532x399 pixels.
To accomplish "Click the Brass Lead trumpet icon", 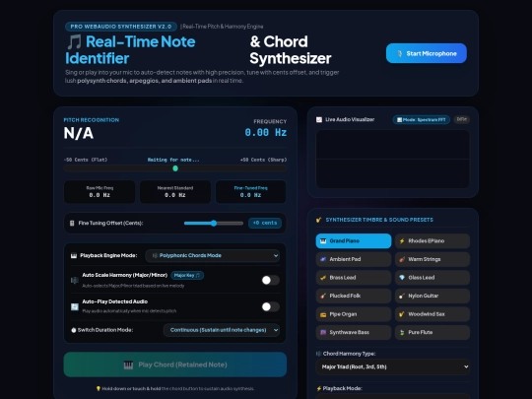I will tap(323, 278).
